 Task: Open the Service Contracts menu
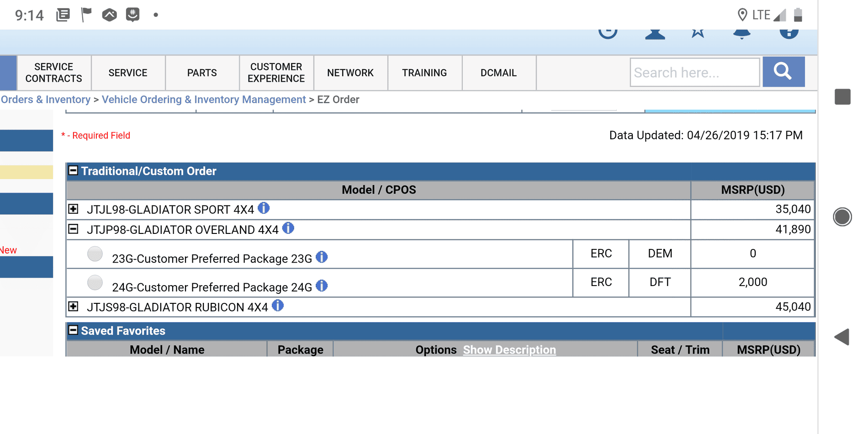[x=54, y=73]
